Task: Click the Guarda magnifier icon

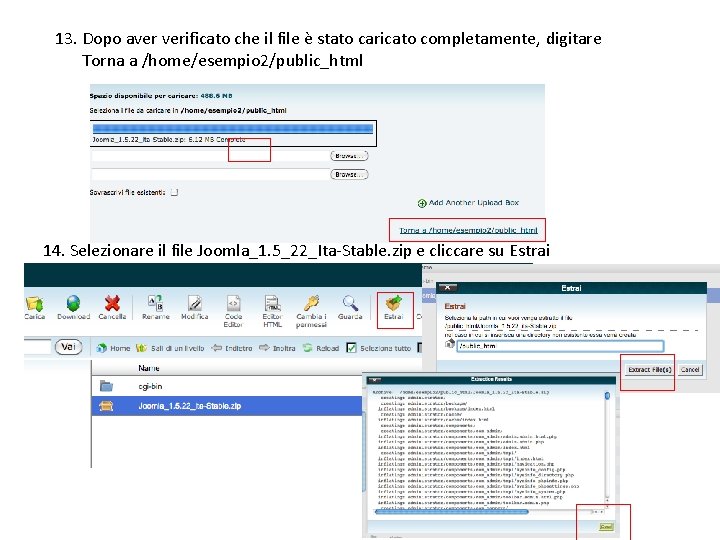Action: [x=350, y=303]
